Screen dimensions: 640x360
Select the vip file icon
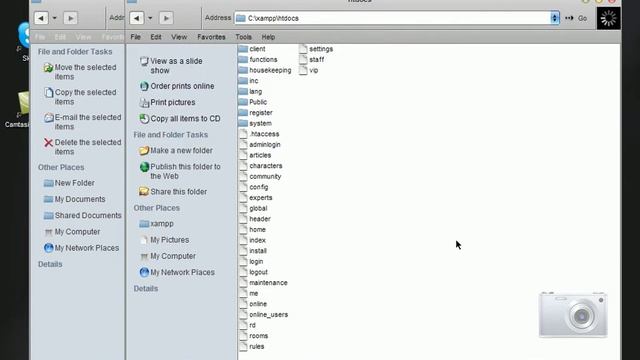(x=303, y=70)
